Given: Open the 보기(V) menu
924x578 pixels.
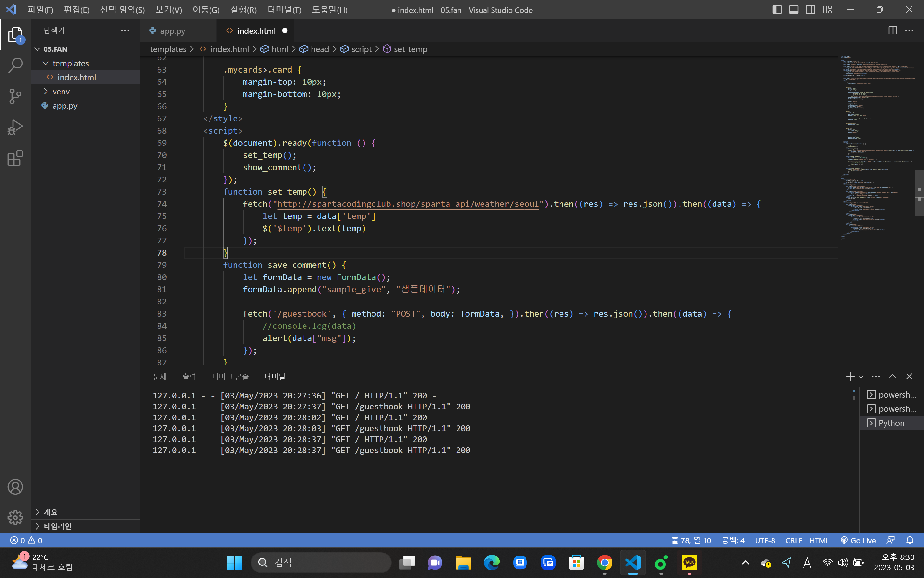Looking at the screenshot, I should click(x=168, y=10).
